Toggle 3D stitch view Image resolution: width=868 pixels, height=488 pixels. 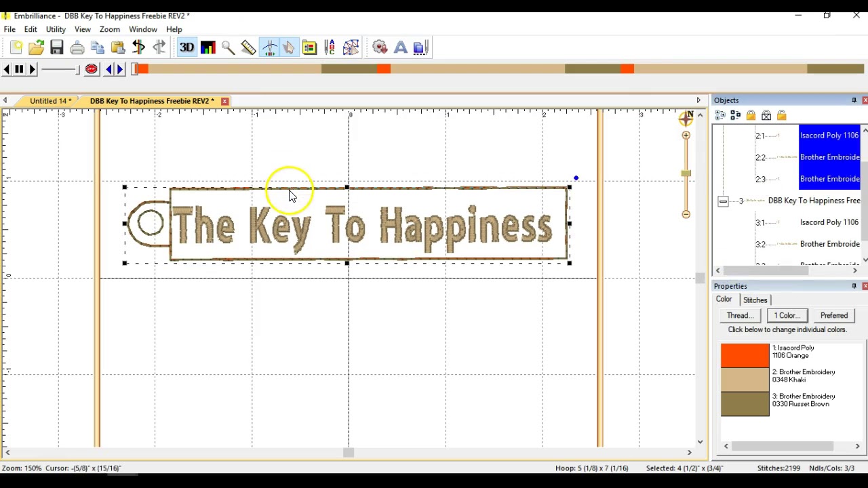(186, 47)
